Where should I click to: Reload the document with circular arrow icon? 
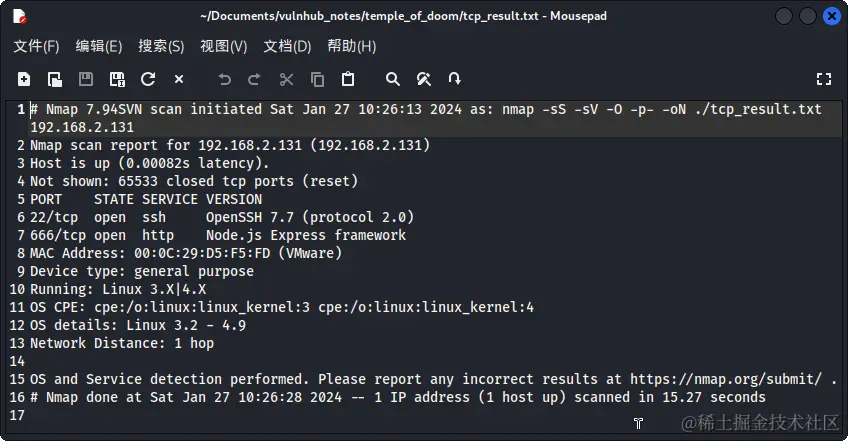[x=148, y=79]
